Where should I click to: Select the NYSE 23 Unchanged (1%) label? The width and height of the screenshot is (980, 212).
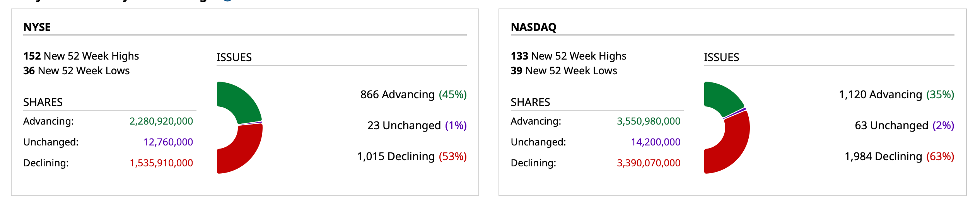tap(417, 126)
